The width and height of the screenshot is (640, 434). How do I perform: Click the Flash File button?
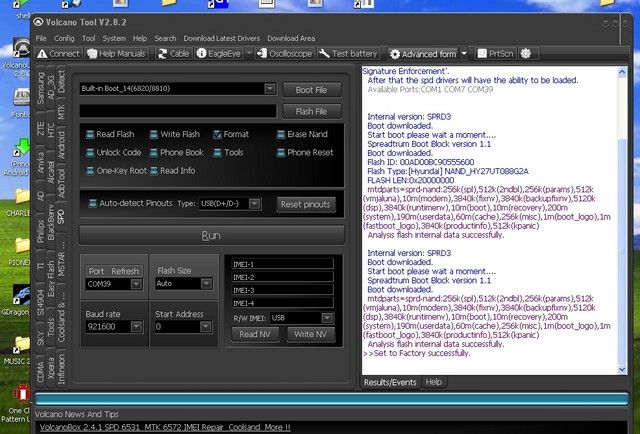click(311, 111)
